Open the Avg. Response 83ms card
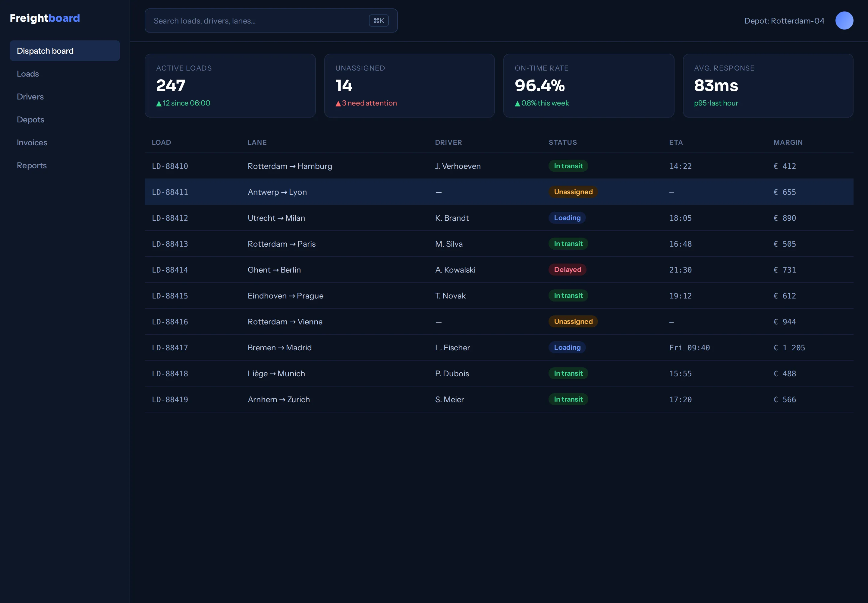The width and height of the screenshot is (868, 603). [x=768, y=85]
